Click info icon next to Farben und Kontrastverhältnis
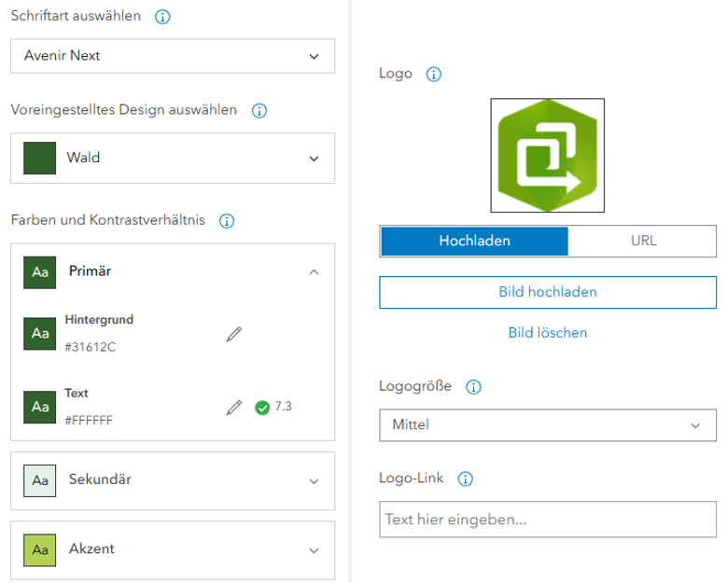The height and width of the screenshot is (583, 728). point(227,221)
